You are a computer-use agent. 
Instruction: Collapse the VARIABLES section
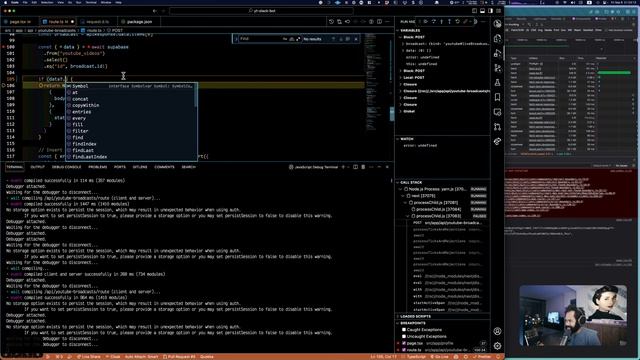tap(411, 31)
